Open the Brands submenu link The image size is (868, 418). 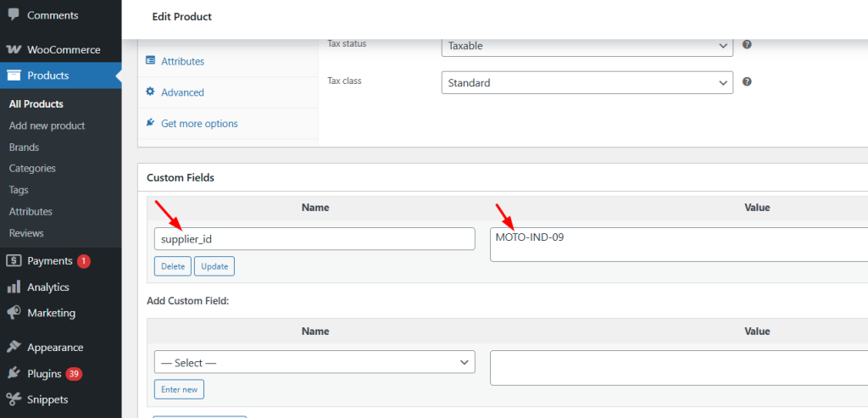pyautogui.click(x=24, y=148)
